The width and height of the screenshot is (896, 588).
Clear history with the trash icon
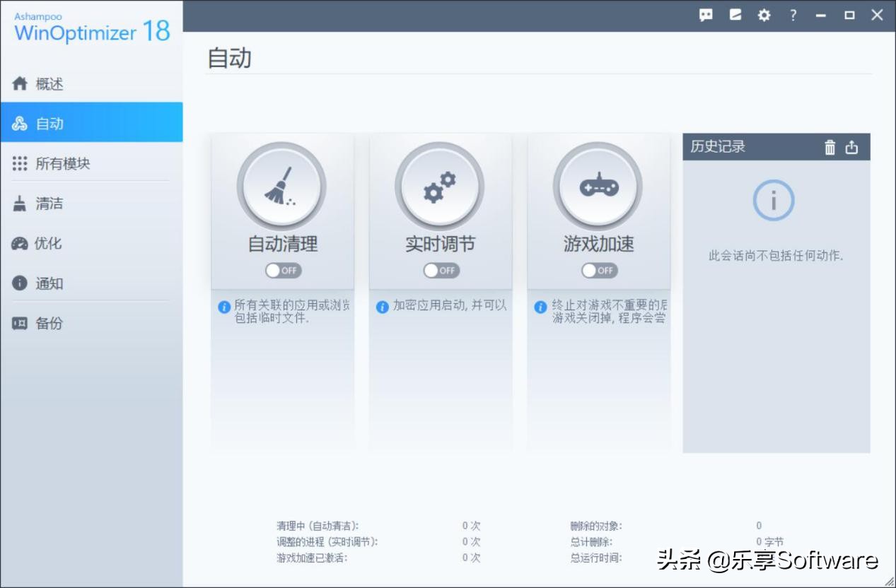click(829, 147)
